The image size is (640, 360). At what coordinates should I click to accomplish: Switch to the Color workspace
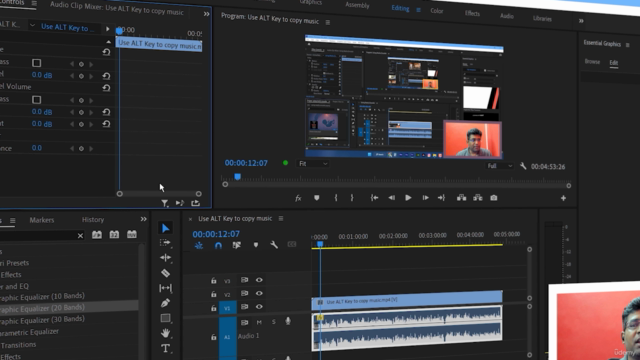click(x=437, y=11)
